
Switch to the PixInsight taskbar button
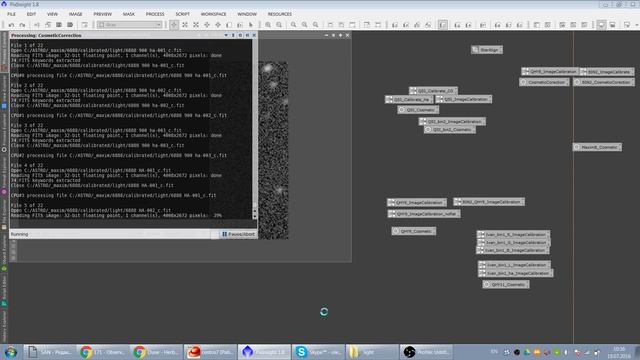264,352
